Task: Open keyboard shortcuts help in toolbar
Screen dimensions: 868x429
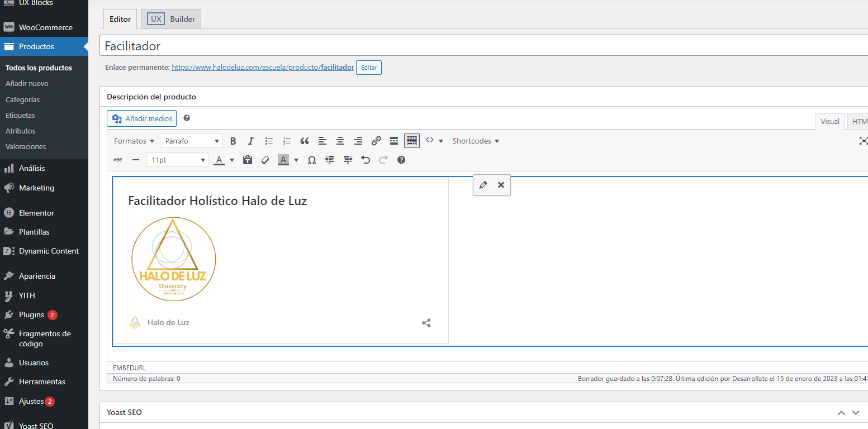Action: pos(401,160)
